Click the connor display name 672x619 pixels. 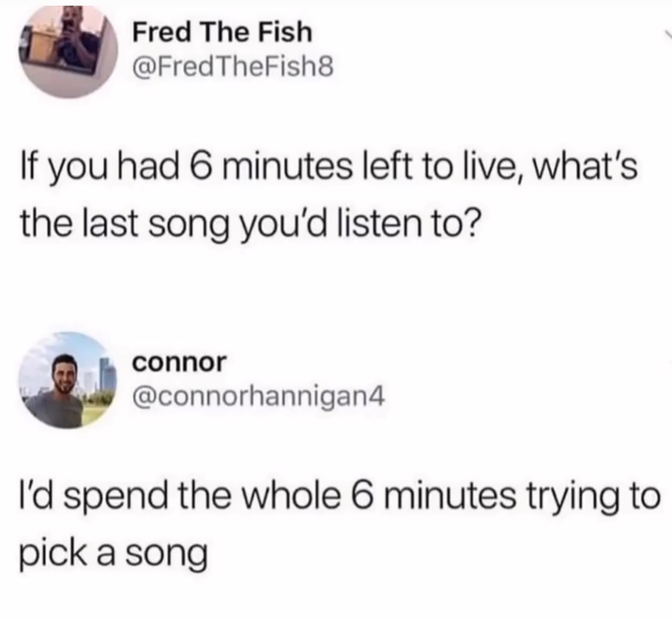(179, 362)
